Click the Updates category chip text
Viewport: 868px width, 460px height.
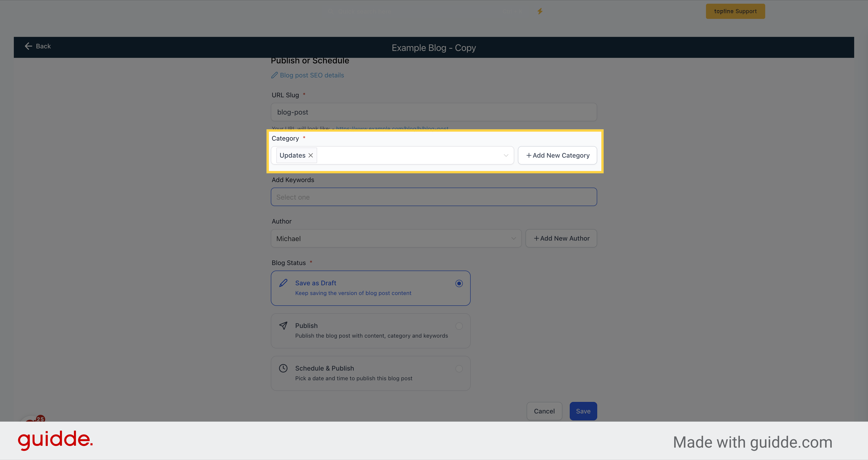click(292, 155)
